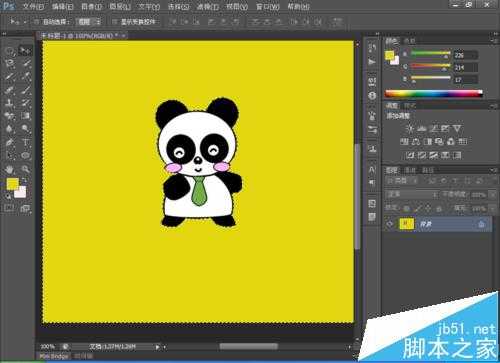Open the layer blend mode (正常) dropdown
This screenshot has height=363, width=500.
click(412, 194)
